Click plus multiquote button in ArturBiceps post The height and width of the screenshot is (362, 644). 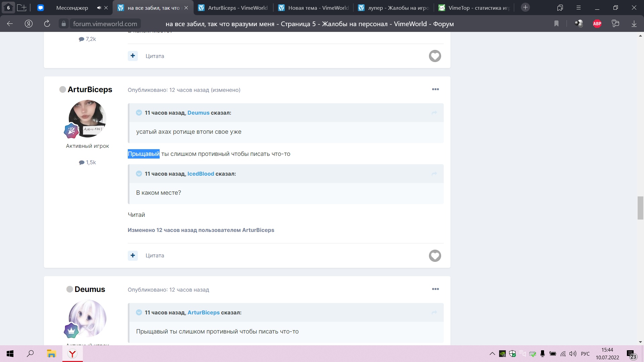133,255
